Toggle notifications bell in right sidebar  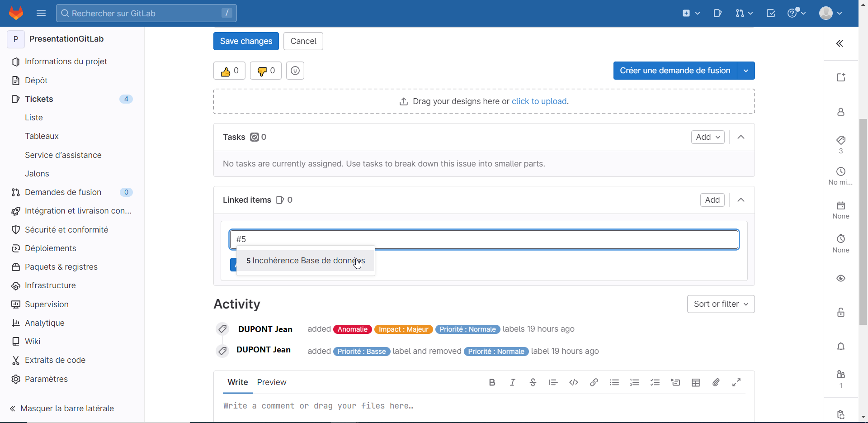[841, 347]
